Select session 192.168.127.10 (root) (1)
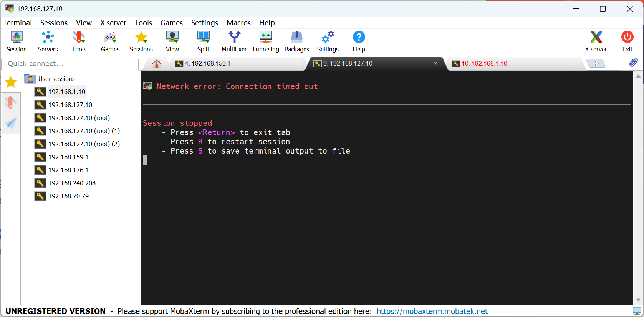The image size is (644, 317). (77, 131)
